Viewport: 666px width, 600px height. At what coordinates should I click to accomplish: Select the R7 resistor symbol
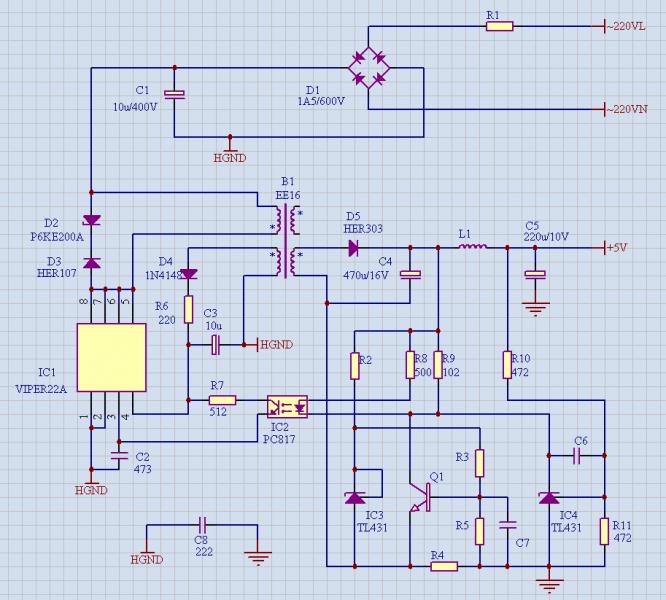(x=222, y=400)
